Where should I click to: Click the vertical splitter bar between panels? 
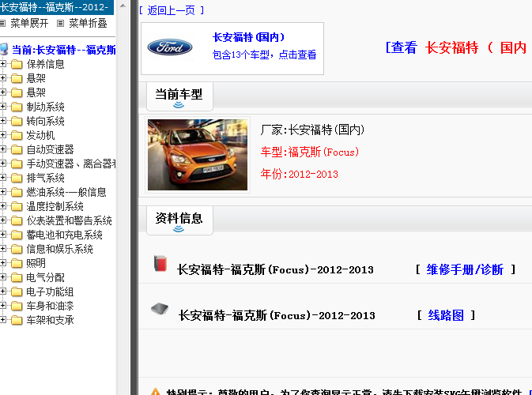[x=134, y=197]
